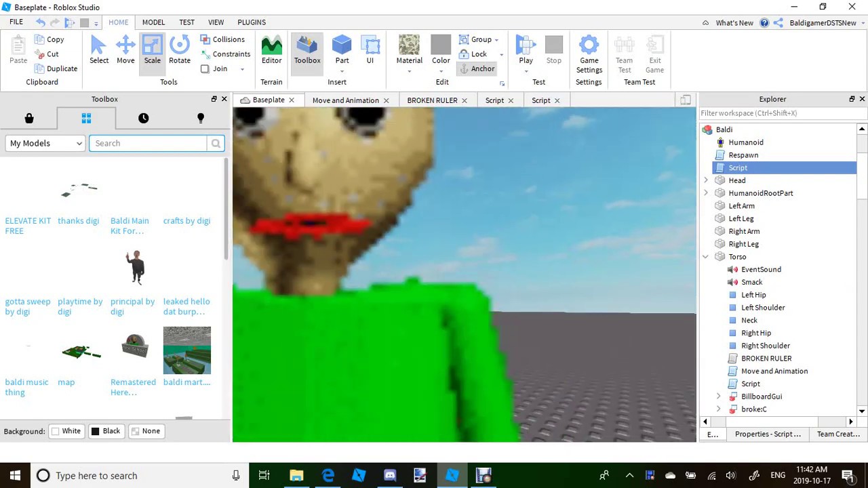Image resolution: width=868 pixels, height=488 pixels.
Task: Open the Group dropdown arrow
Action: pyautogui.click(x=496, y=40)
